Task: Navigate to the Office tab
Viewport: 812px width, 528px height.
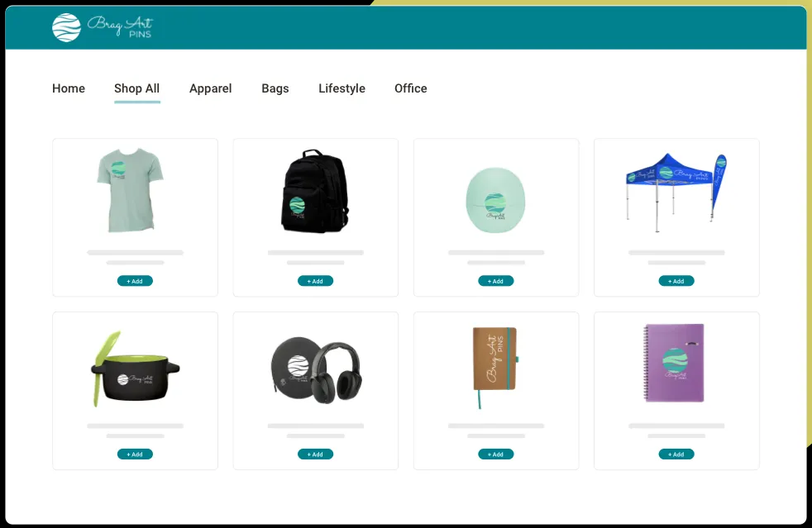Action: tap(411, 88)
